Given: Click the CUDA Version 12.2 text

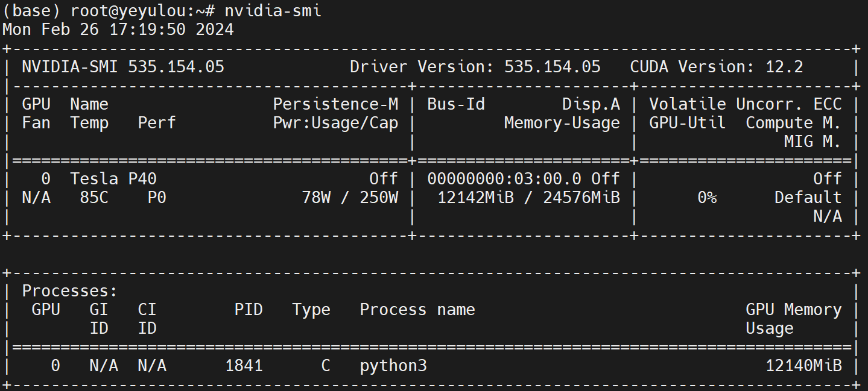Looking at the screenshot, I should point(717,67).
